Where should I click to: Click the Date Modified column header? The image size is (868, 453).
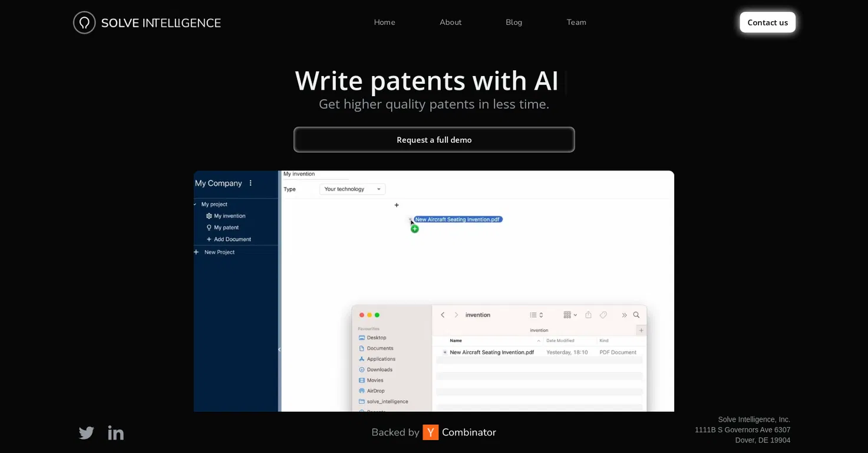tap(560, 341)
